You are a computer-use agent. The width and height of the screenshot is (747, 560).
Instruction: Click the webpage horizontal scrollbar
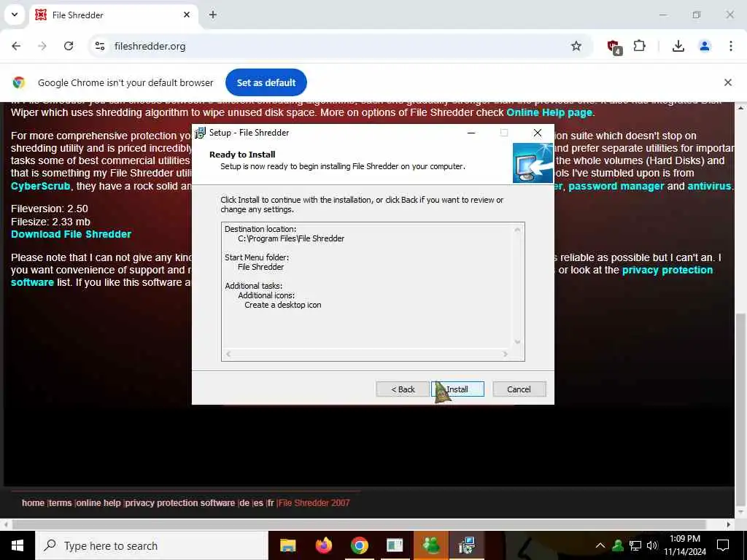(x=359, y=524)
